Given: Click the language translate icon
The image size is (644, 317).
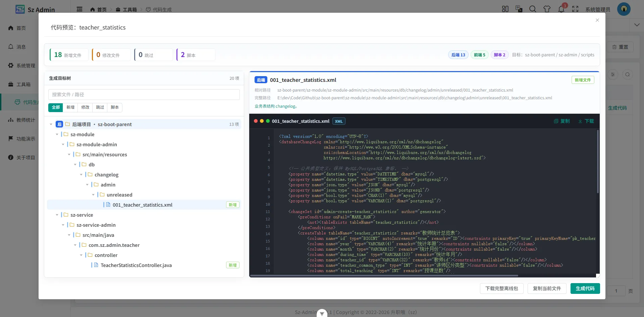Looking at the screenshot, I should (x=519, y=9).
